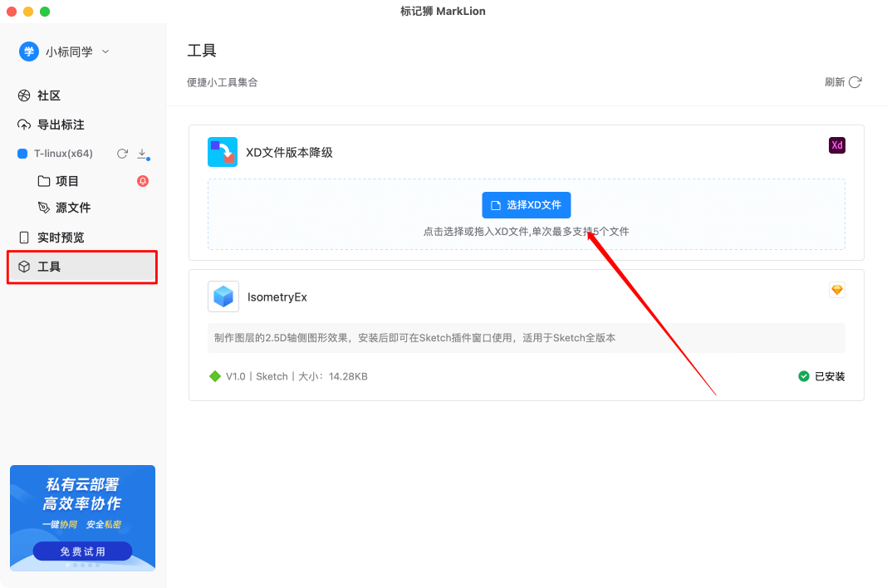Viewport: 887px width, 588px height.
Task: Open the red notification bell on 项目
Action: pyautogui.click(x=143, y=181)
